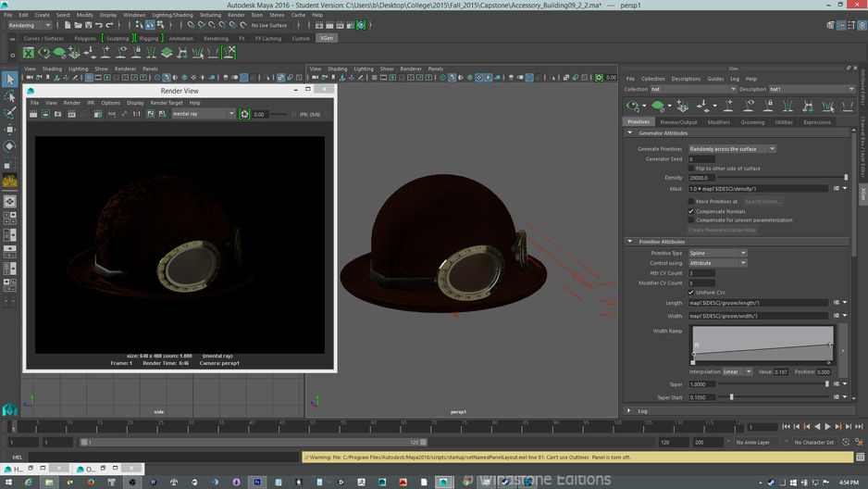Image resolution: width=868 pixels, height=489 pixels.
Task: Click the Generator Seed input field
Action: tap(701, 159)
